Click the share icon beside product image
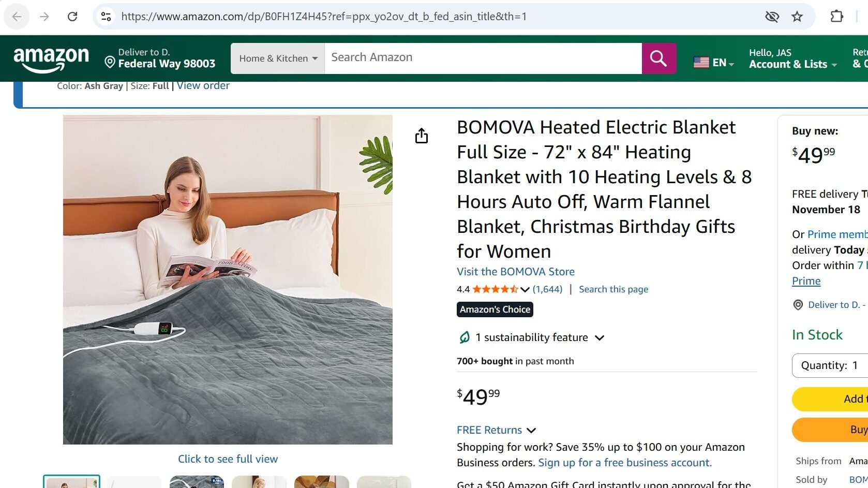Image resolution: width=868 pixels, height=488 pixels. (x=422, y=136)
